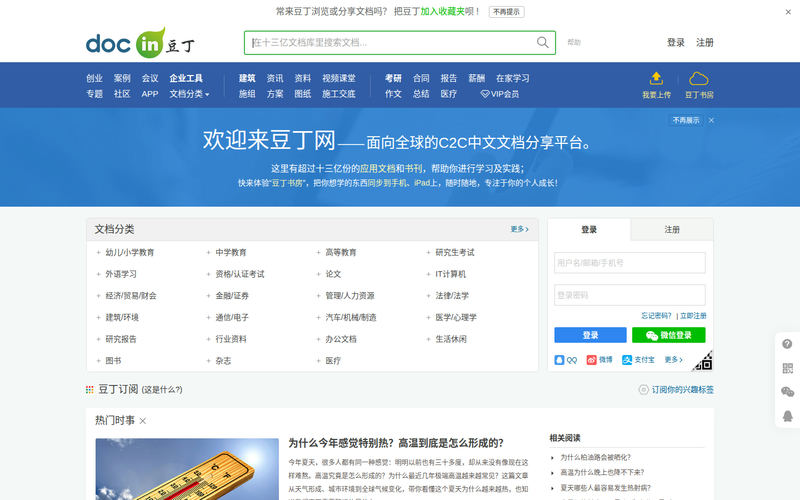
Task: Click 不再展示 on the banner
Action: click(x=686, y=120)
